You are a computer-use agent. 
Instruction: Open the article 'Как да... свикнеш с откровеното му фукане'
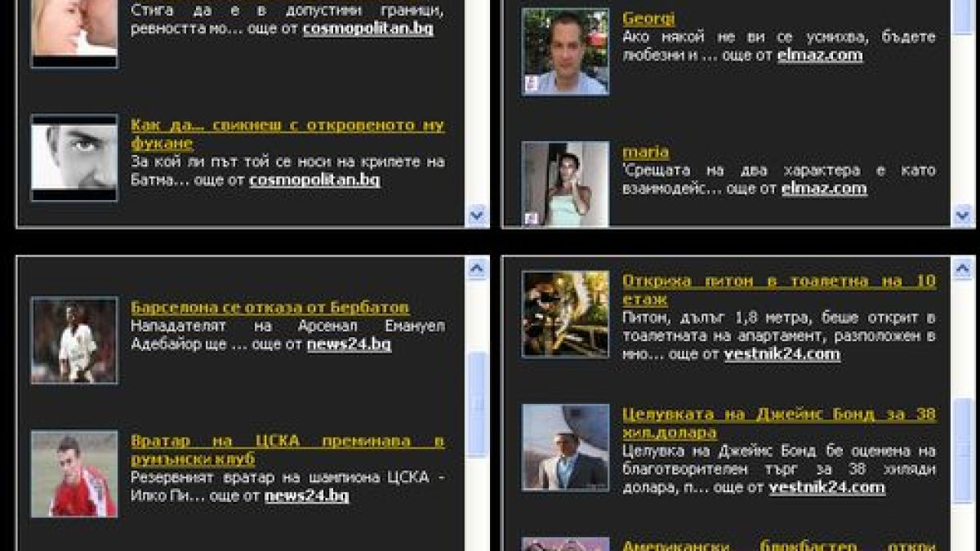pos(287,135)
